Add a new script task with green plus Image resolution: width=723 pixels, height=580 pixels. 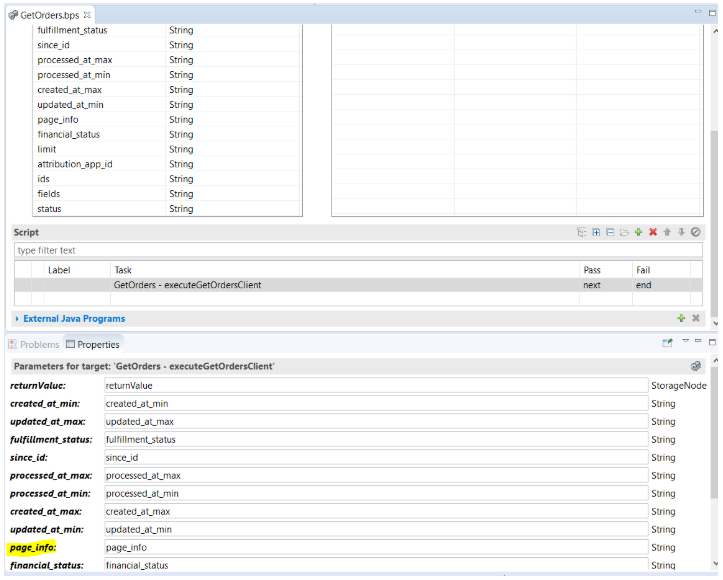tap(639, 232)
